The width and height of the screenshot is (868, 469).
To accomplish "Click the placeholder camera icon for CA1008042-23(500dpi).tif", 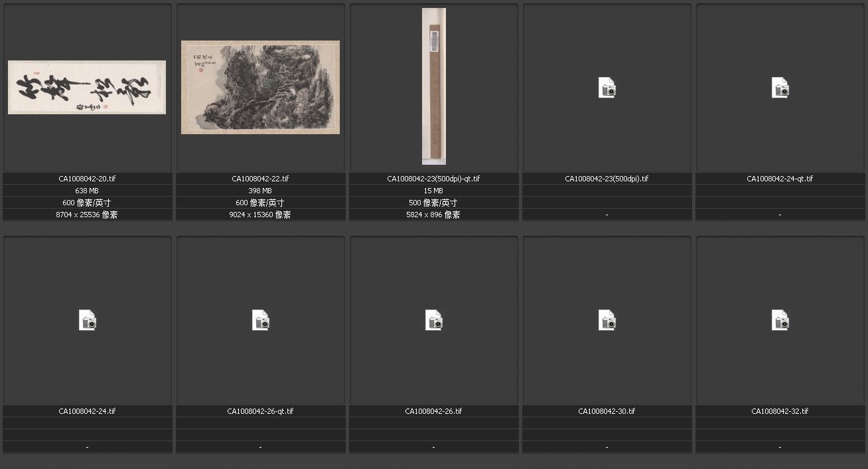I will (x=607, y=88).
